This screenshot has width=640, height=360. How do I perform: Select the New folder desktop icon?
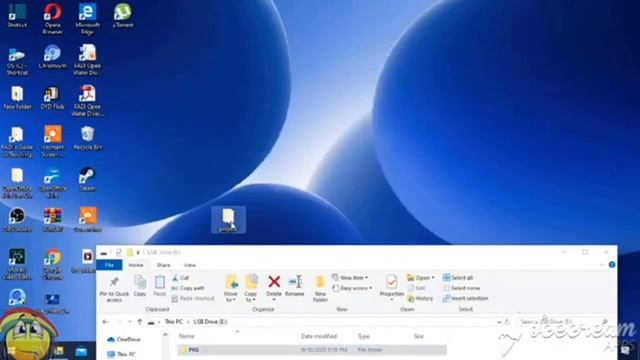coord(17,97)
